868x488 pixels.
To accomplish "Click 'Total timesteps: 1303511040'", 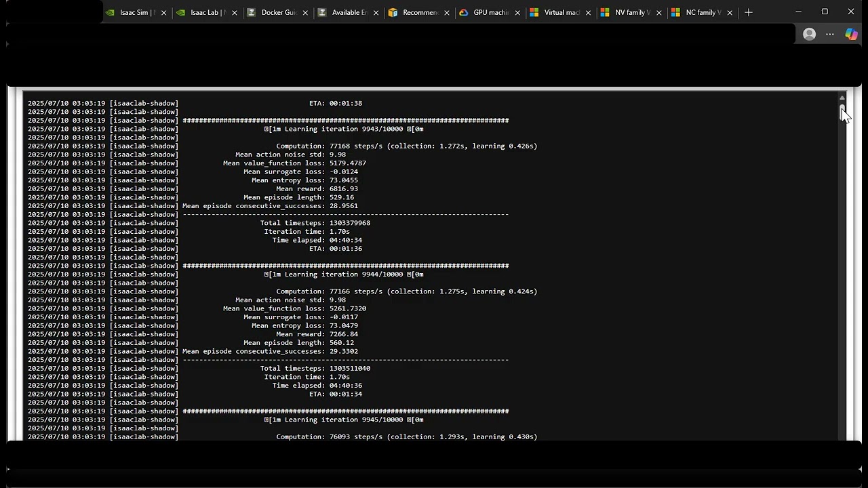I will point(315,368).
